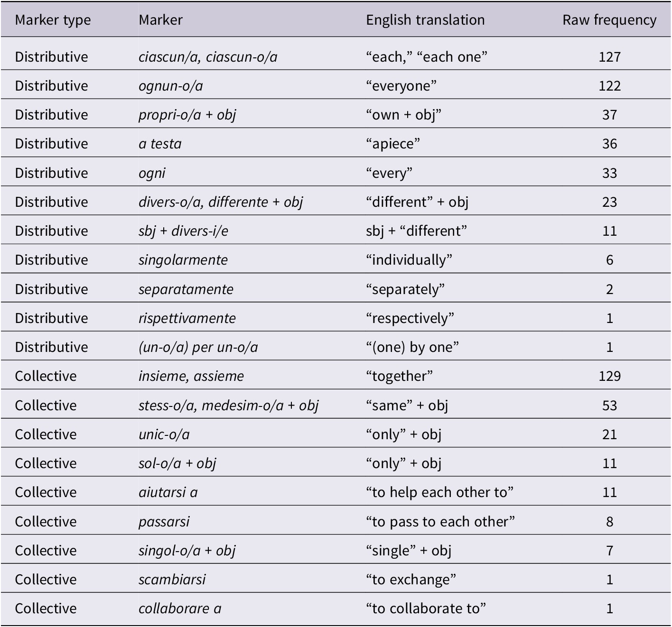The width and height of the screenshot is (672, 627).
Task: Select the “together” translation cell
Action: 399,376
